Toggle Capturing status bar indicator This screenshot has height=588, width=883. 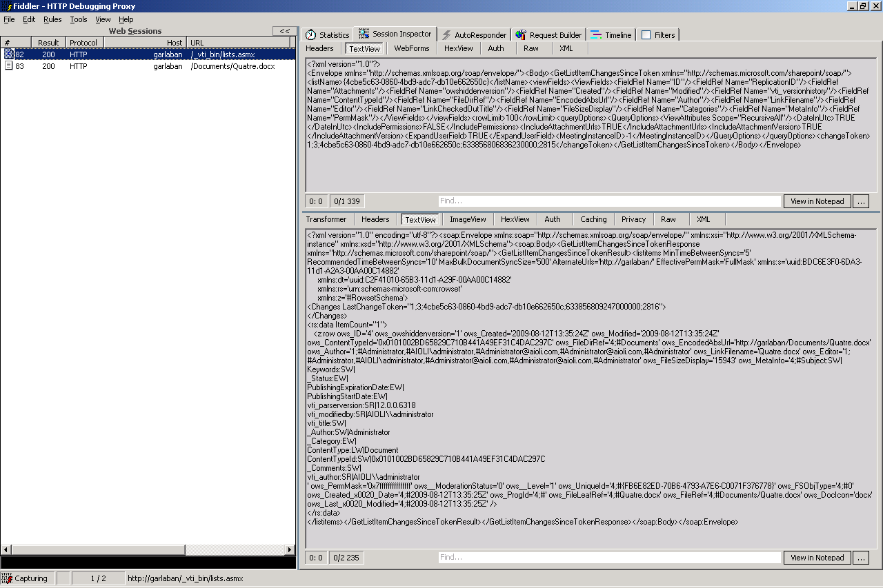[26, 578]
